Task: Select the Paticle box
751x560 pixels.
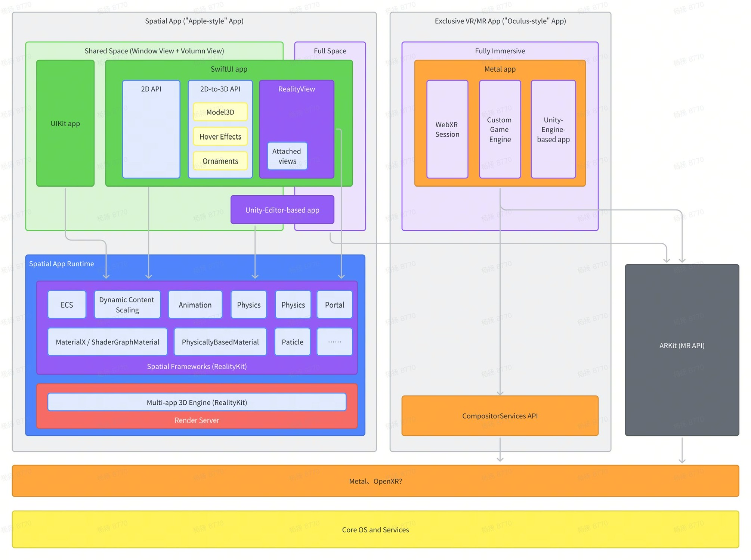Action: (292, 342)
